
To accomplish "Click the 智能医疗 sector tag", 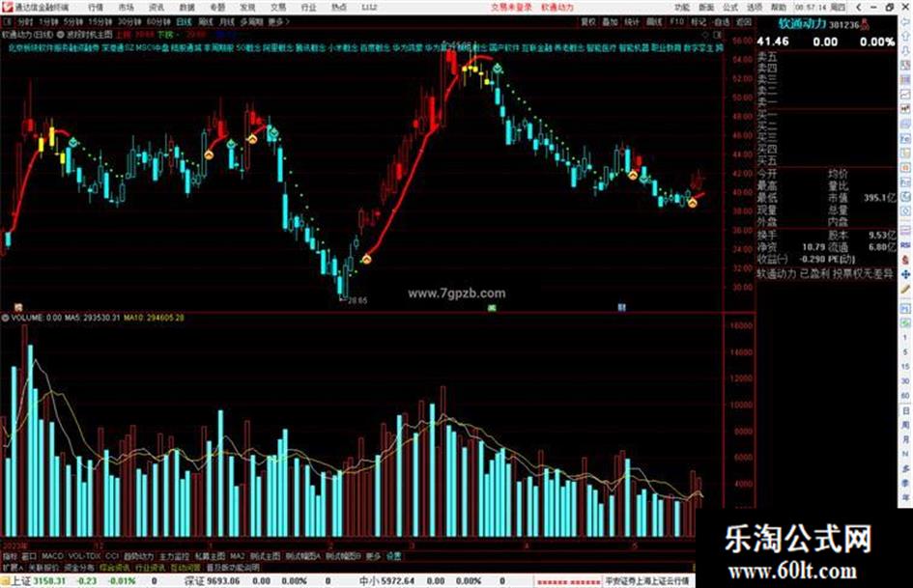I will click(x=601, y=47).
